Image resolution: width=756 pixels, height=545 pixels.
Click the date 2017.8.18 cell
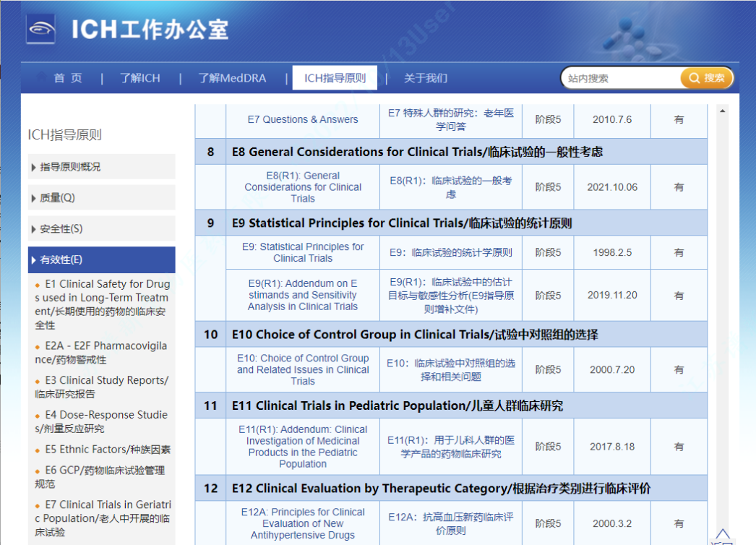pyautogui.click(x=612, y=447)
